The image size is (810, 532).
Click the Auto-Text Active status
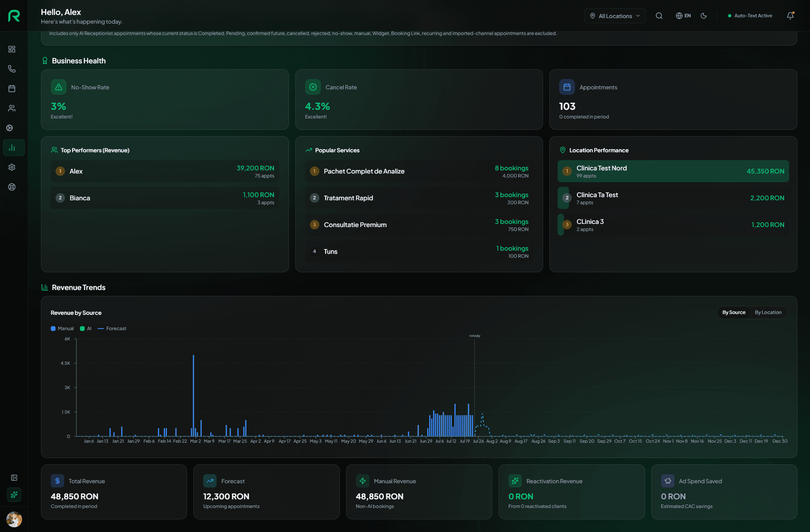[750, 16]
